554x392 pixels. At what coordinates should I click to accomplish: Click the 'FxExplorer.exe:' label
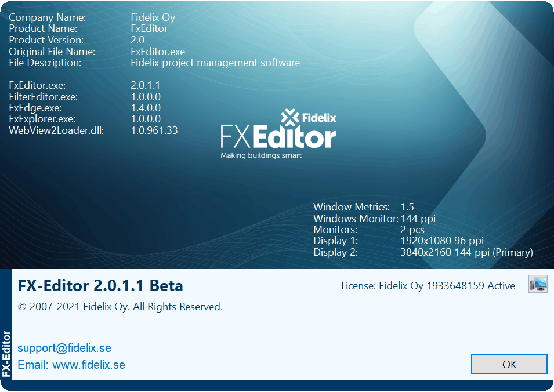42,119
